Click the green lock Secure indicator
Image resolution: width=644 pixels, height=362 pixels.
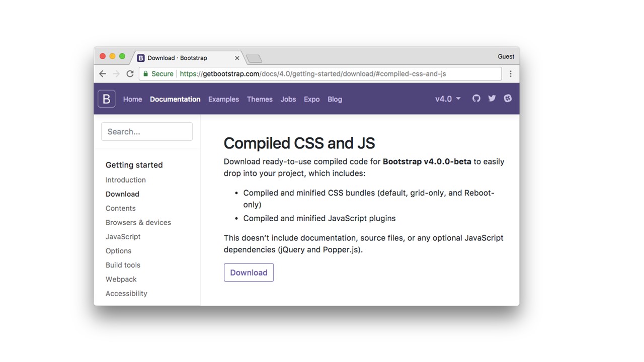point(158,73)
